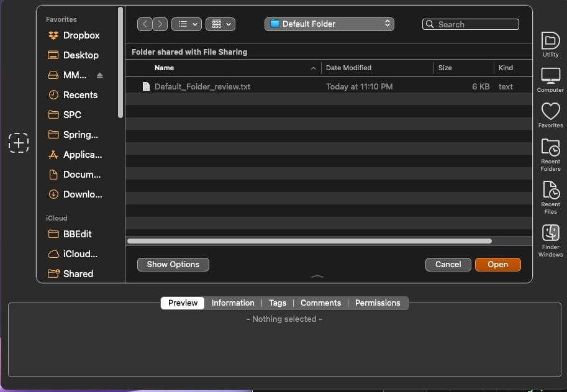Collapse the panel using bottom chevron
The image size is (567, 392).
(x=317, y=276)
